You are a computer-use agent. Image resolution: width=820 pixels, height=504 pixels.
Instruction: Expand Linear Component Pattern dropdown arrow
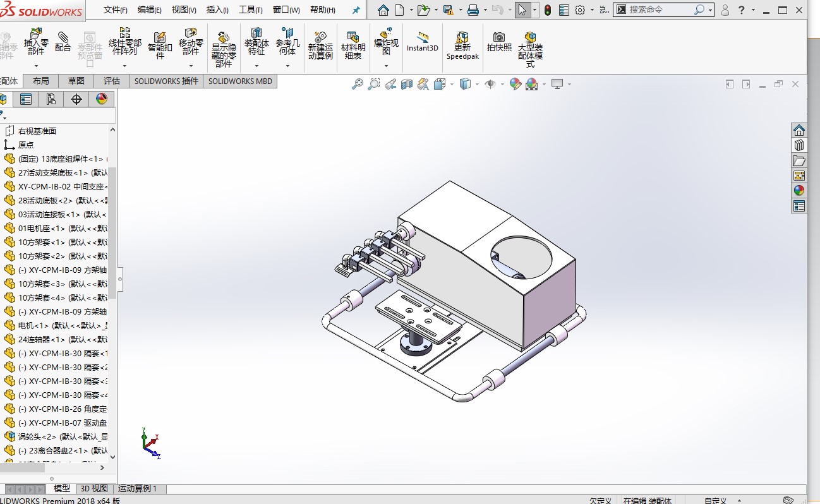124,66
